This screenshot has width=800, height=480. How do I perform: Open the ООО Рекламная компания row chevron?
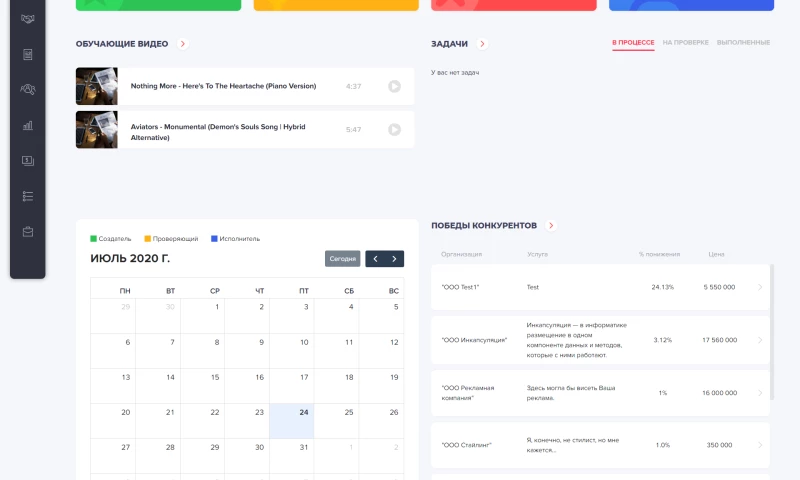(760, 393)
